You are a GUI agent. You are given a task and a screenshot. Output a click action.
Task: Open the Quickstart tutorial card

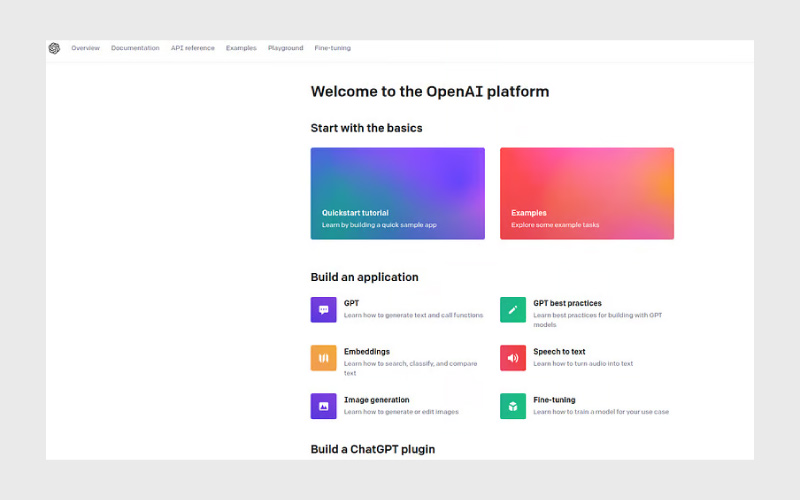click(x=397, y=193)
